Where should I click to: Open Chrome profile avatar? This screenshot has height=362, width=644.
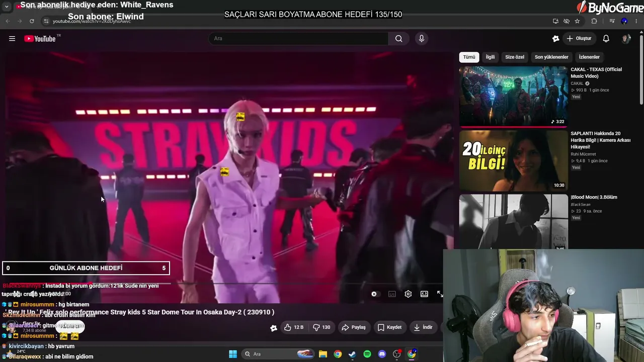624,21
